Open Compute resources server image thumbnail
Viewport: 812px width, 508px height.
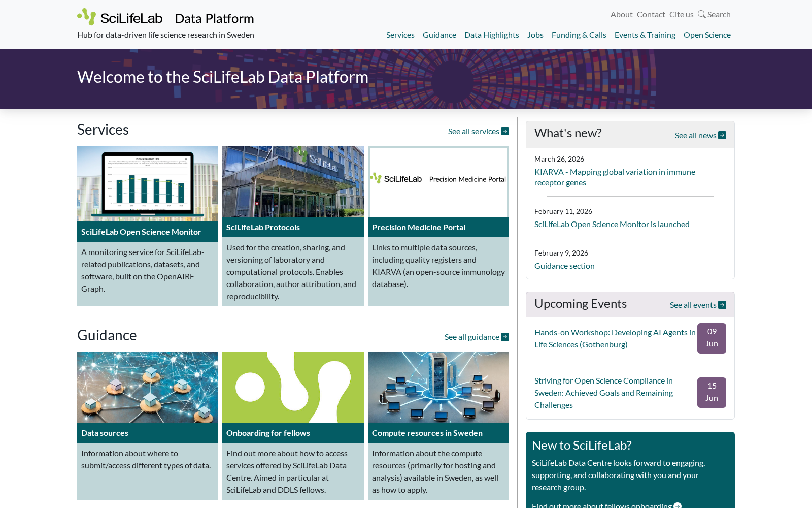point(438,387)
